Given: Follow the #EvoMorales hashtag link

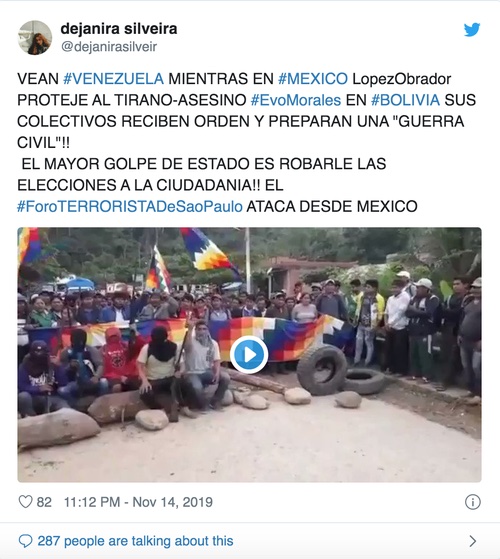Looking at the screenshot, I should point(296,100).
